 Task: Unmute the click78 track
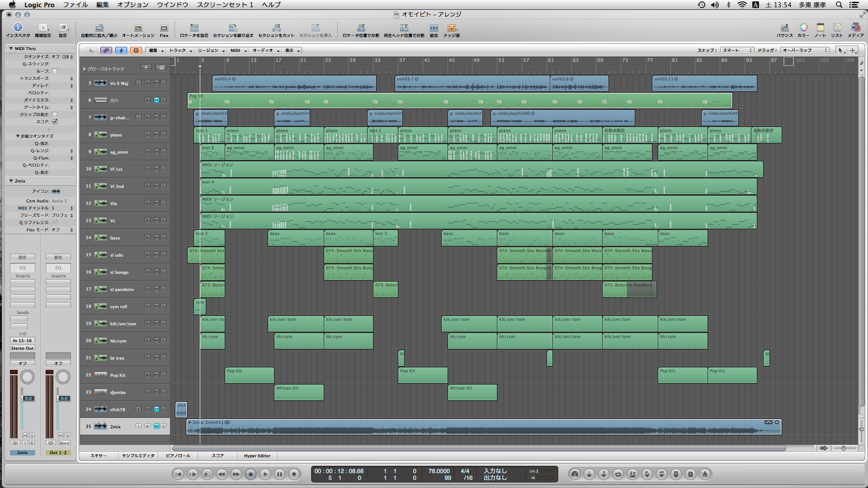(x=156, y=409)
